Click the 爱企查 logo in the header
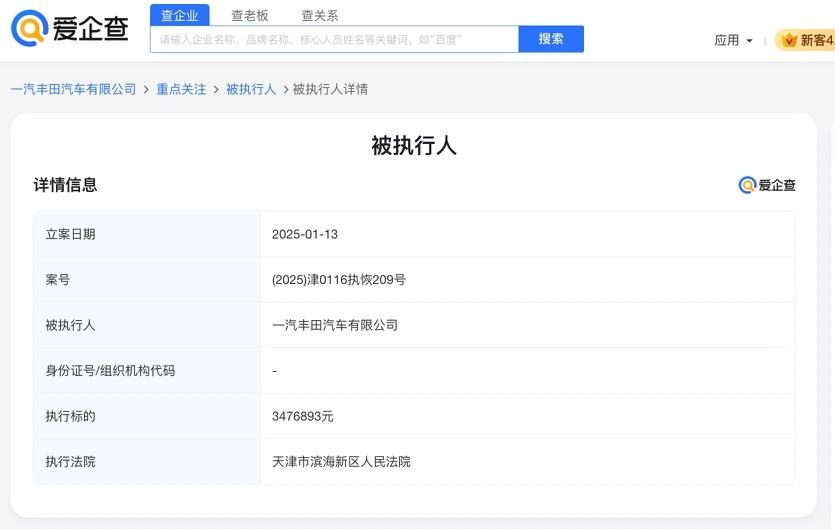835x529 pixels. click(x=70, y=29)
